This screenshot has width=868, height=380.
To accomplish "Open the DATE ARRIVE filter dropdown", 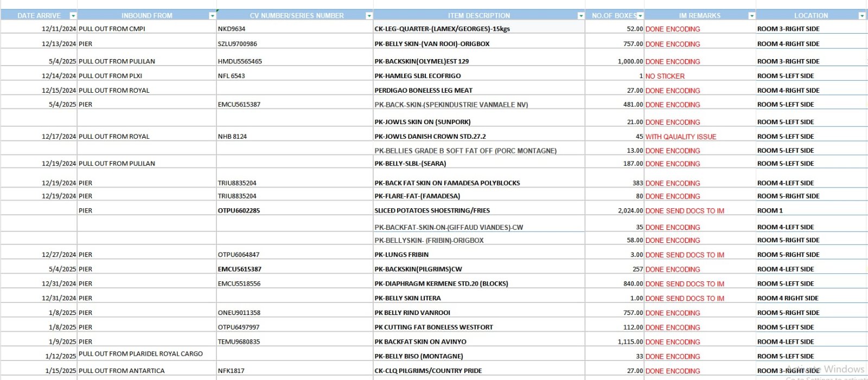I will tap(73, 16).
